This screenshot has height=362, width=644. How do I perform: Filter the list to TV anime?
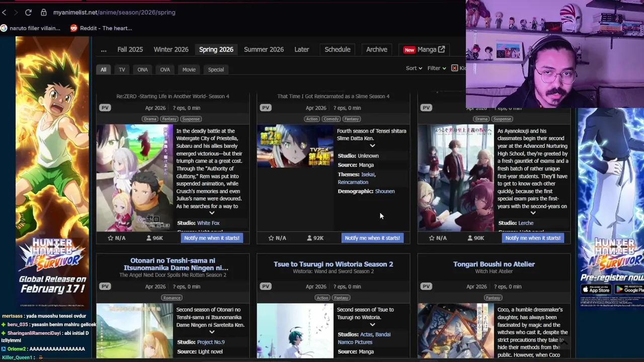(x=122, y=70)
